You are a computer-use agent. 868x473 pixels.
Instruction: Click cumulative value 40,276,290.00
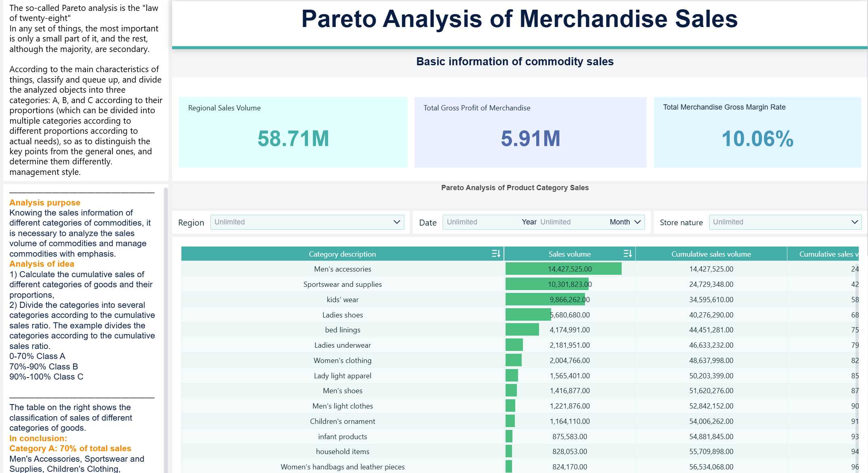click(711, 315)
